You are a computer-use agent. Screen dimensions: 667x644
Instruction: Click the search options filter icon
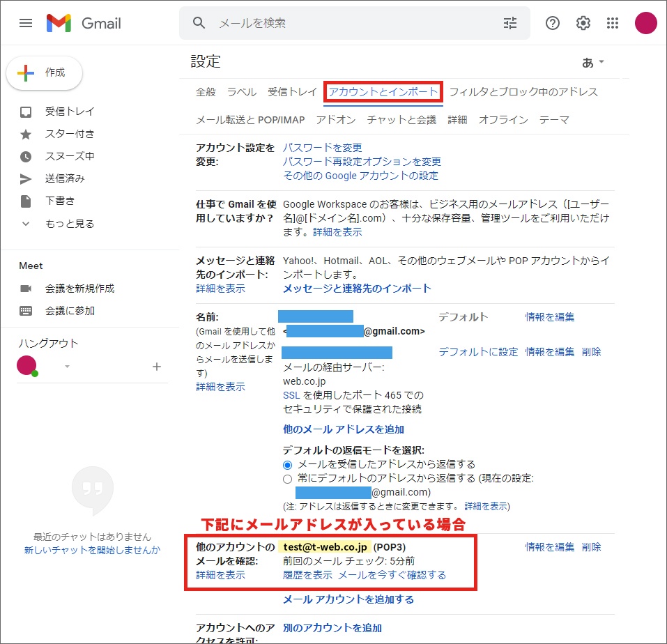coord(510,23)
